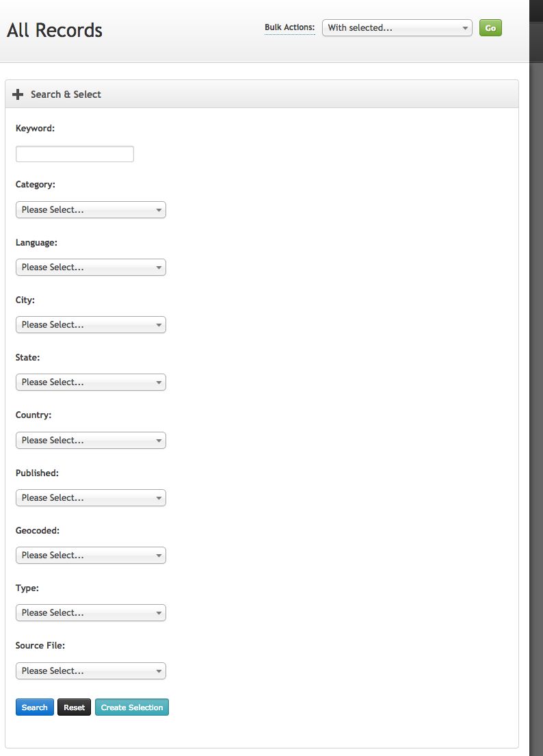The image size is (543, 756).
Task: Focus the Keyword text field
Action: 75,154
